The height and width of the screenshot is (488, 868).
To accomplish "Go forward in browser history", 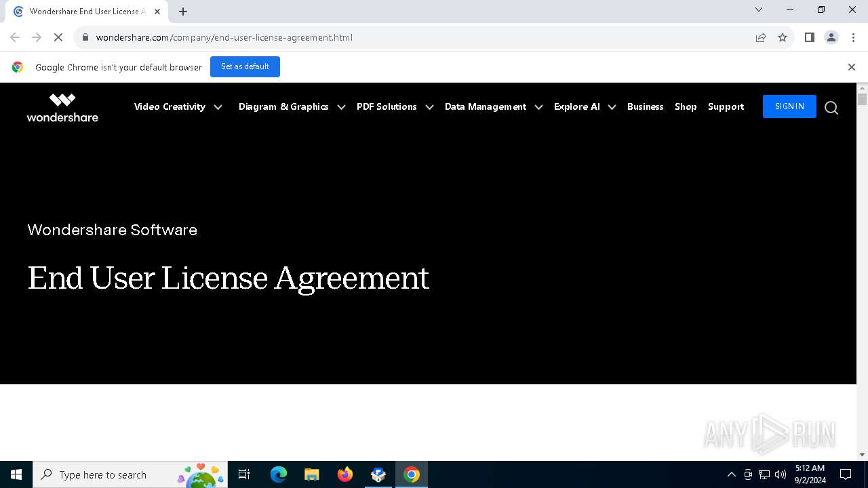I will click(x=37, y=37).
